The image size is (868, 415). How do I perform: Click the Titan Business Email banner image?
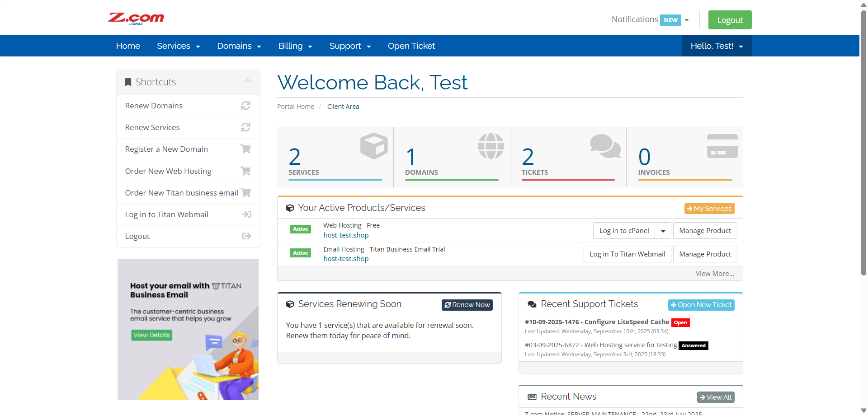(188, 329)
